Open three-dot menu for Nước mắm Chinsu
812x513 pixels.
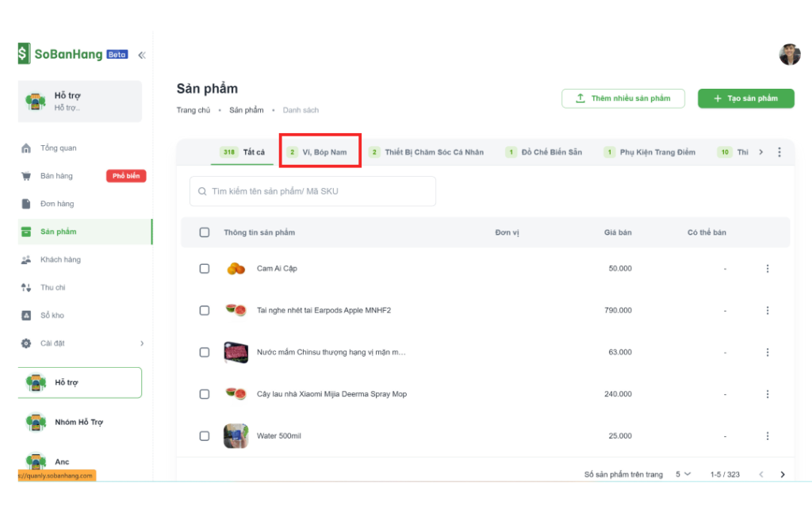pos(767,352)
